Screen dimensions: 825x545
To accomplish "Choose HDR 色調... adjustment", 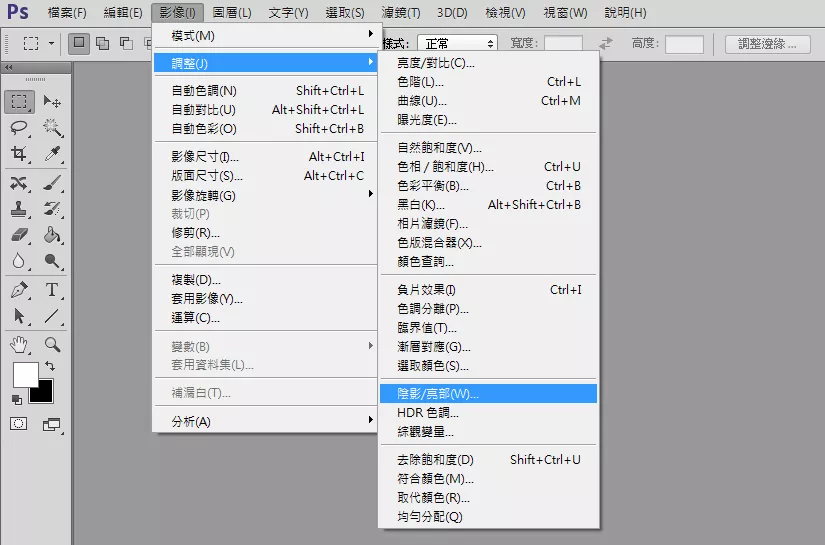I will (x=488, y=413).
